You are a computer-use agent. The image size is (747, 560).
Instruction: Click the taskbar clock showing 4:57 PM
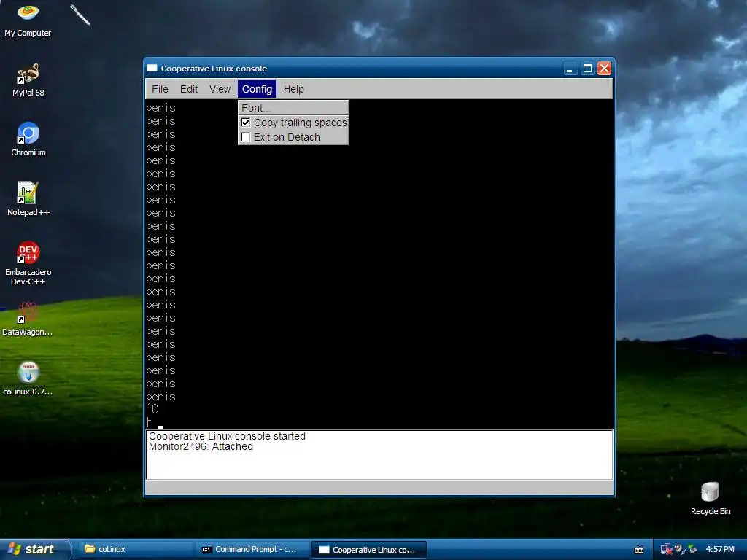coord(720,549)
